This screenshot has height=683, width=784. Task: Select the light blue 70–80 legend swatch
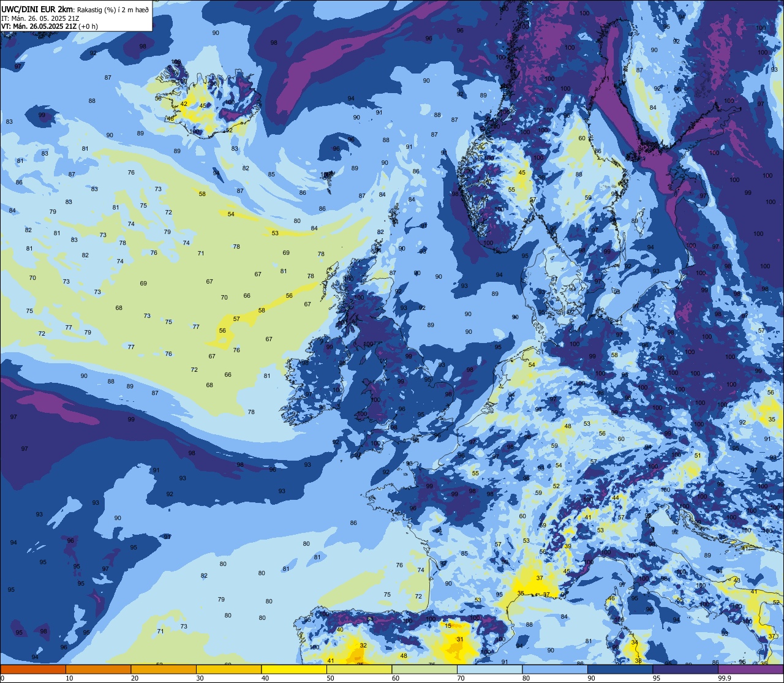[489, 670]
